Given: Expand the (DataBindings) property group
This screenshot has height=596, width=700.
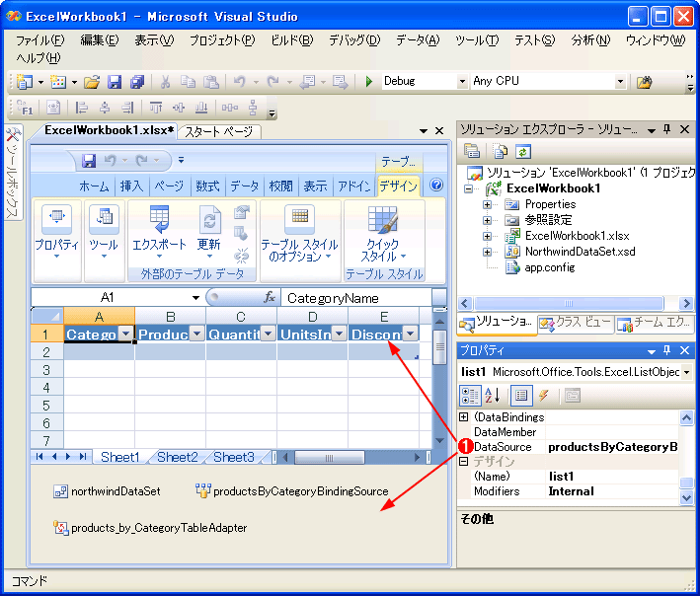Looking at the screenshot, I should (x=464, y=417).
